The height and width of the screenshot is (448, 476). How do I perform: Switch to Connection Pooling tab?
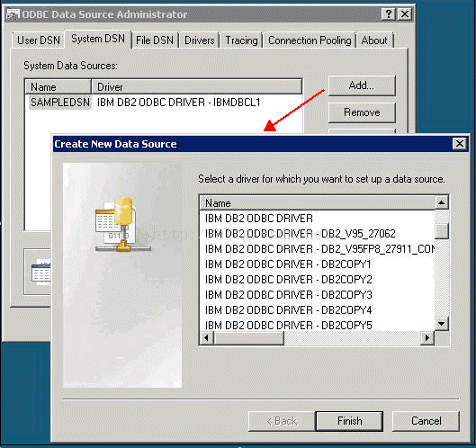(x=310, y=40)
